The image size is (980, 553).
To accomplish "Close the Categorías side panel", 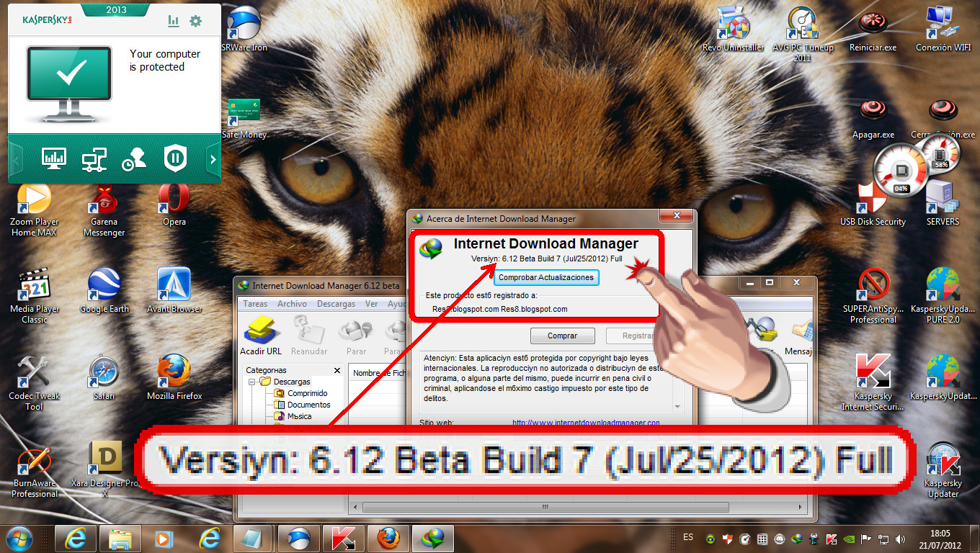I will click(x=337, y=370).
